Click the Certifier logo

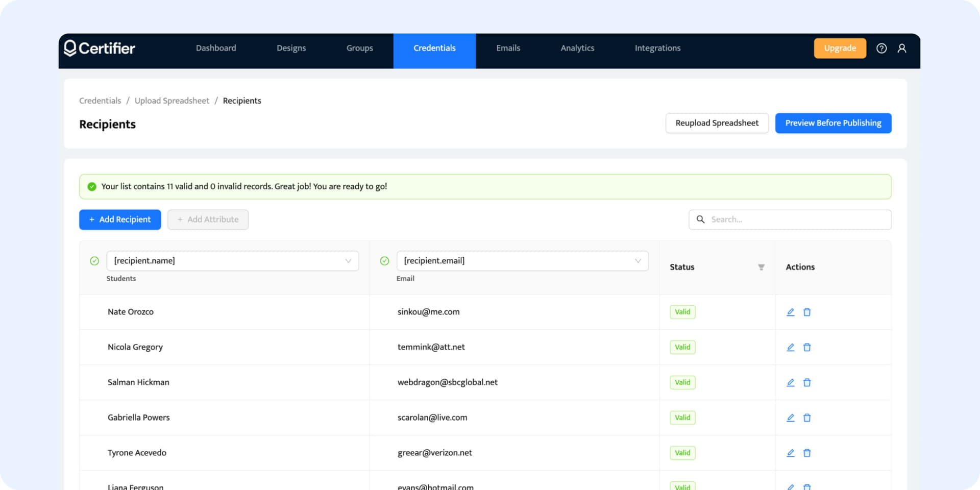coord(100,48)
